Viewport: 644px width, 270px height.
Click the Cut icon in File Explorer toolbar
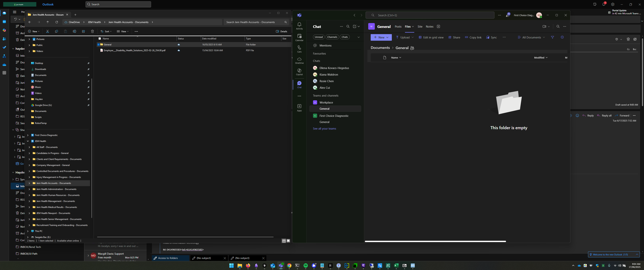pos(48,31)
